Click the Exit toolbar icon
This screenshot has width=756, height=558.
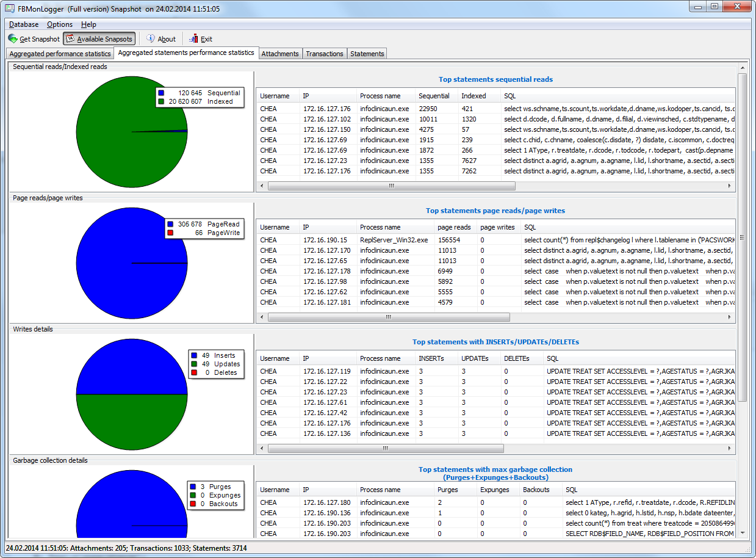pyautogui.click(x=193, y=38)
